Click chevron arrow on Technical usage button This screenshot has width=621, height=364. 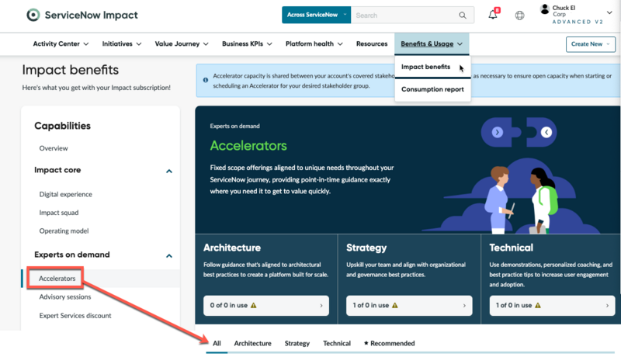tap(607, 306)
